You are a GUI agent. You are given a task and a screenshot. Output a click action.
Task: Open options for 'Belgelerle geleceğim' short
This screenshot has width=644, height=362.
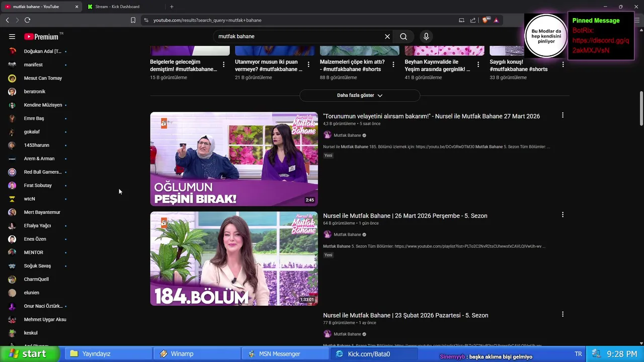click(223, 64)
